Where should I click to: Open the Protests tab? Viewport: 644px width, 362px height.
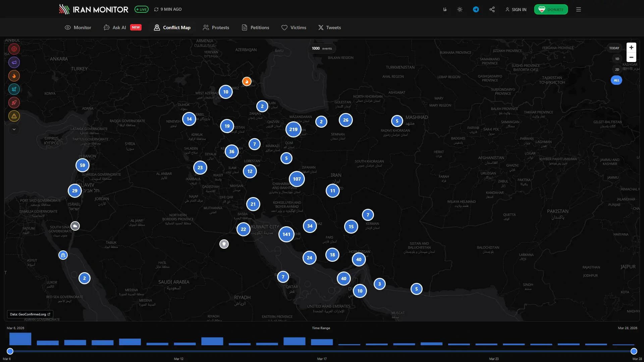pyautogui.click(x=216, y=27)
